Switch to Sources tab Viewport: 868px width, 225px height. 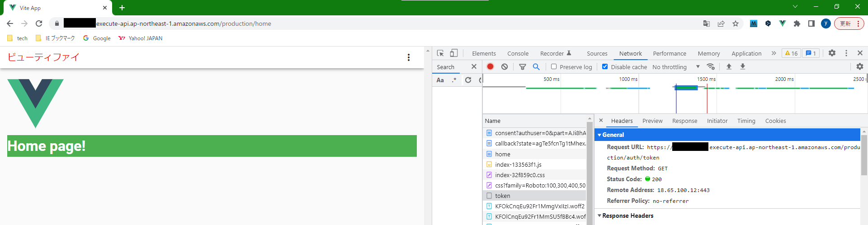tap(597, 53)
